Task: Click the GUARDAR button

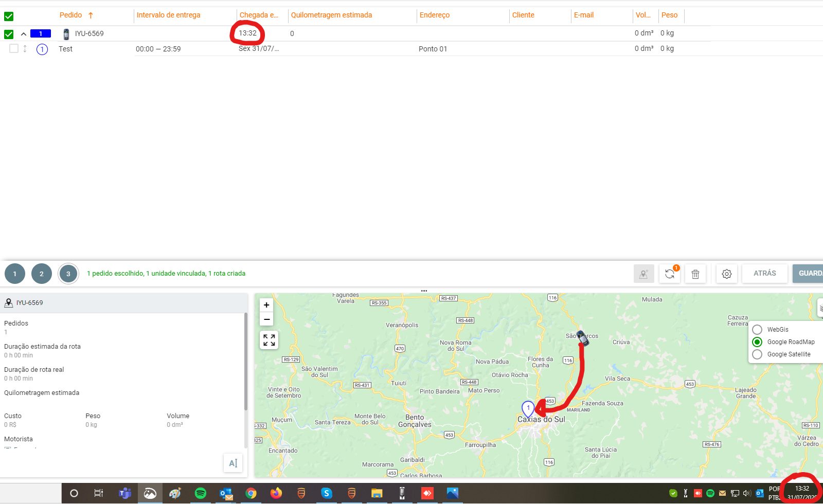Action: [x=809, y=274]
